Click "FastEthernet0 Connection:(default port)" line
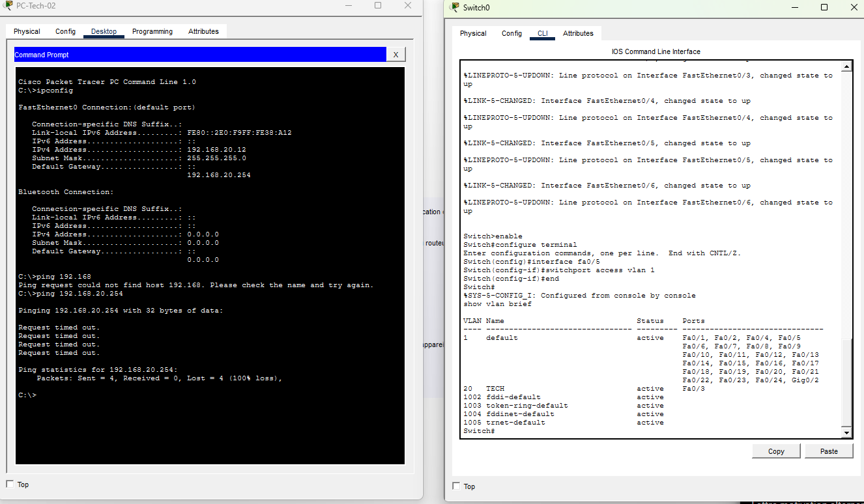 click(106, 107)
